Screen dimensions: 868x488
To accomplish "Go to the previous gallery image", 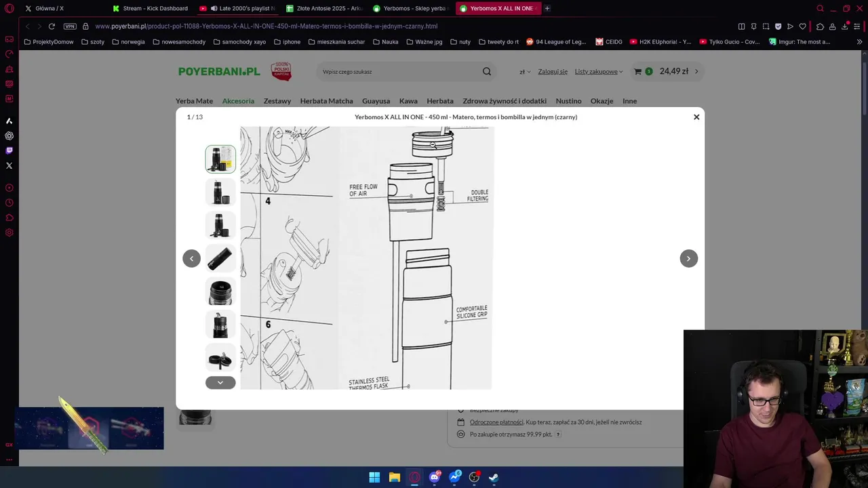I will pyautogui.click(x=191, y=258).
